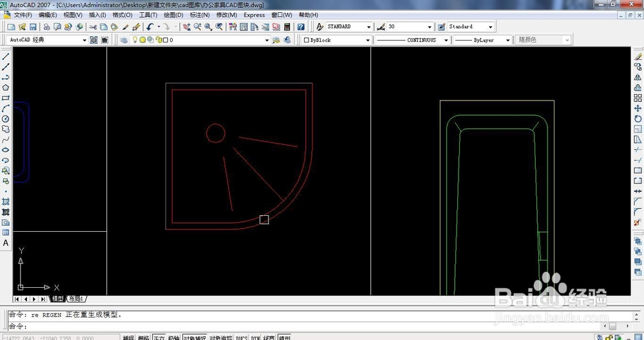Toggle DYN dynamic input button
This screenshot has height=340, width=644.
(x=256, y=337)
